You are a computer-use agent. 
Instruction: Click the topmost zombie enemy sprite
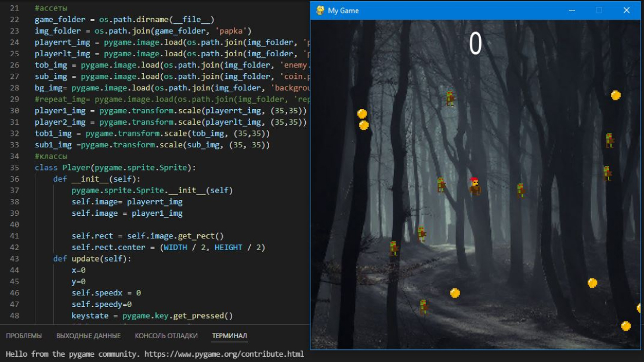pos(450,98)
